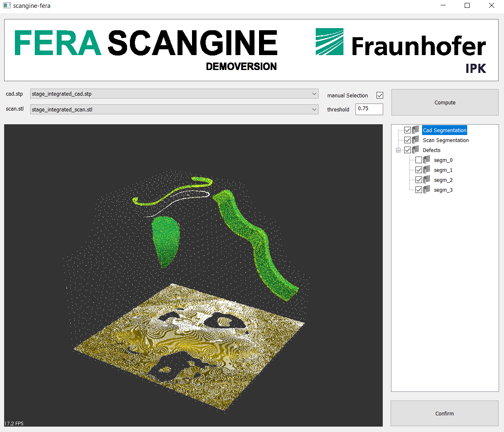Select the segm_3 tree item

point(443,190)
